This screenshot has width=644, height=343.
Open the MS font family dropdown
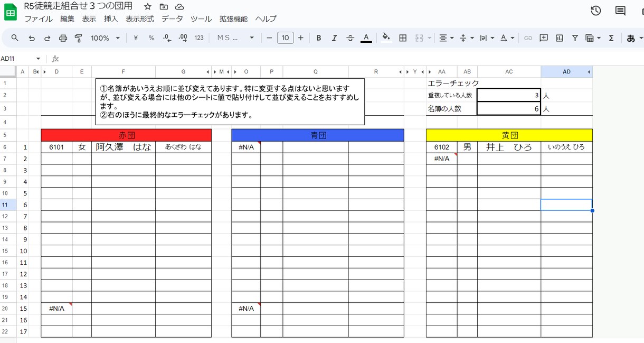(x=235, y=38)
